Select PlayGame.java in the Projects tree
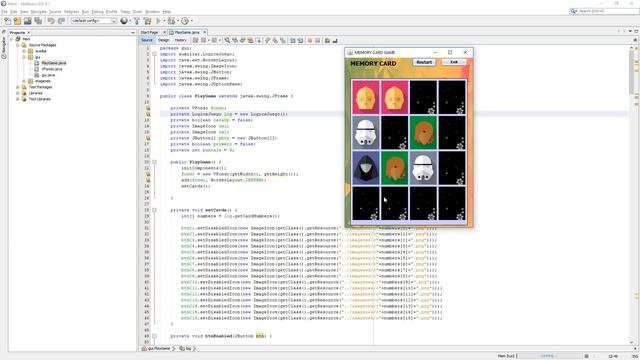The width and height of the screenshot is (640, 360). (53, 63)
